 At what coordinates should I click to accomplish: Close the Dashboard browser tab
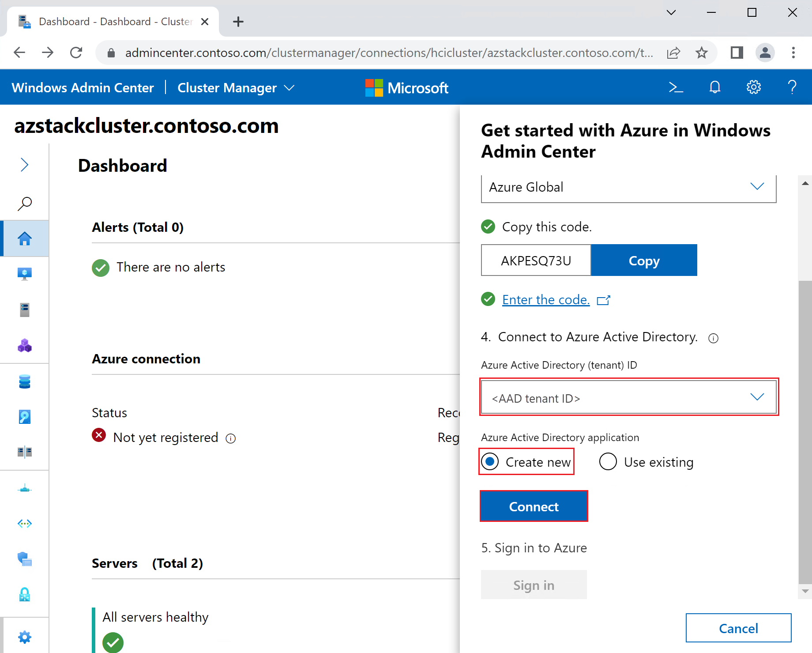pos(204,21)
